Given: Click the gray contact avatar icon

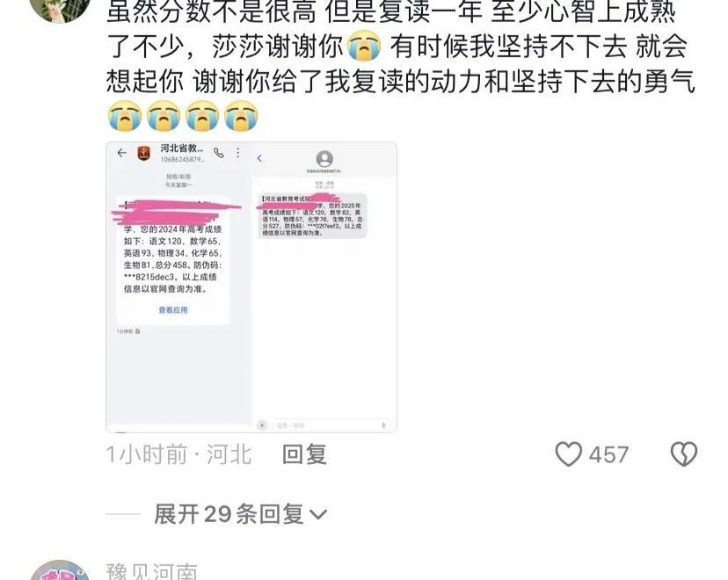Looking at the screenshot, I should (x=324, y=159).
